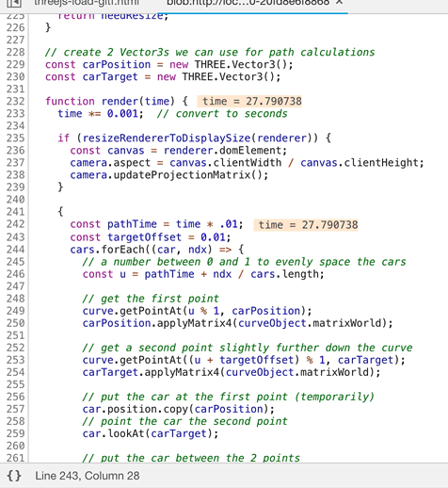Close the blob source file tab
This screenshot has height=488, width=448.
pos(339,3)
